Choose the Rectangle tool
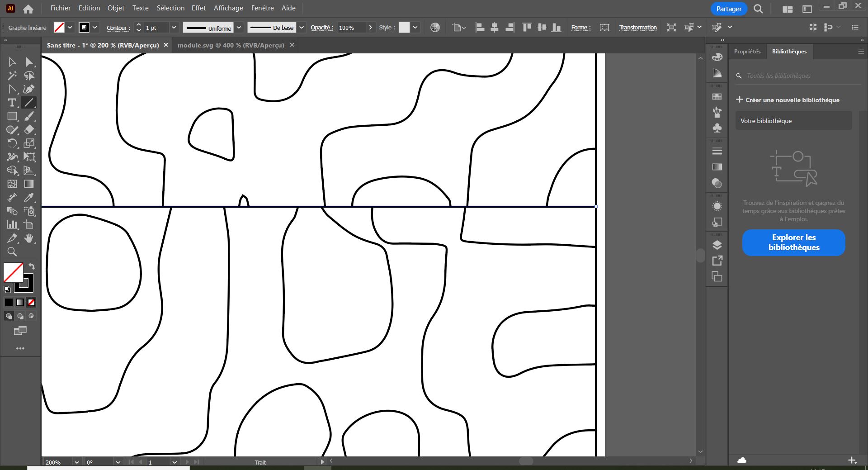868x470 pixels. coord(12,116)
